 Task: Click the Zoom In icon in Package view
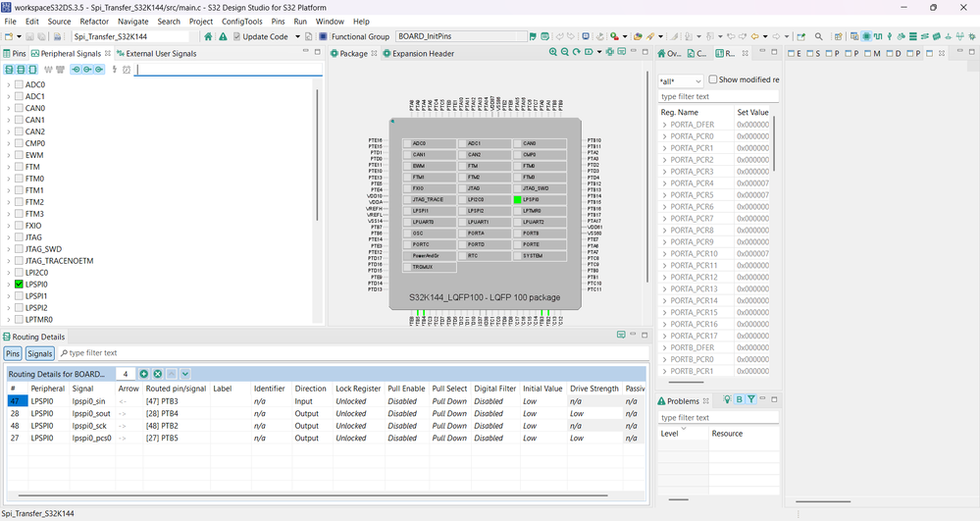tap(553, 53)
